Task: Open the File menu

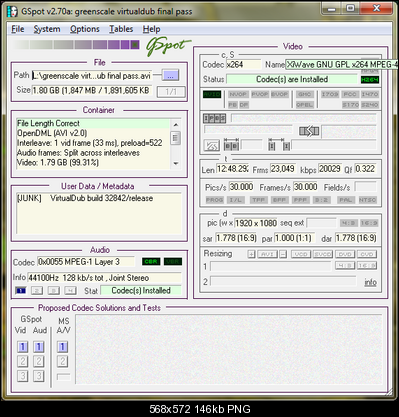Action: coord(17,29)
